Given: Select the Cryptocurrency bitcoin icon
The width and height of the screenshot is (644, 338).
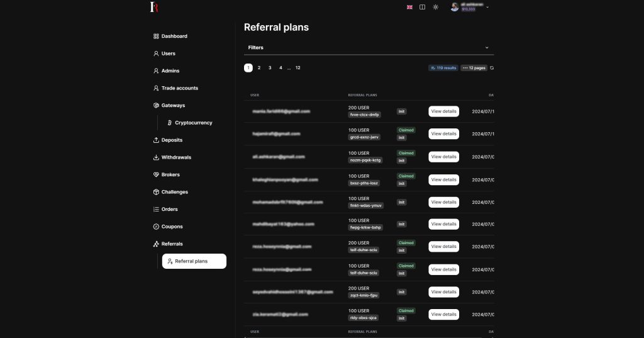Looking at the screenshot, I should pyautogui.click(x=169, y=123).
